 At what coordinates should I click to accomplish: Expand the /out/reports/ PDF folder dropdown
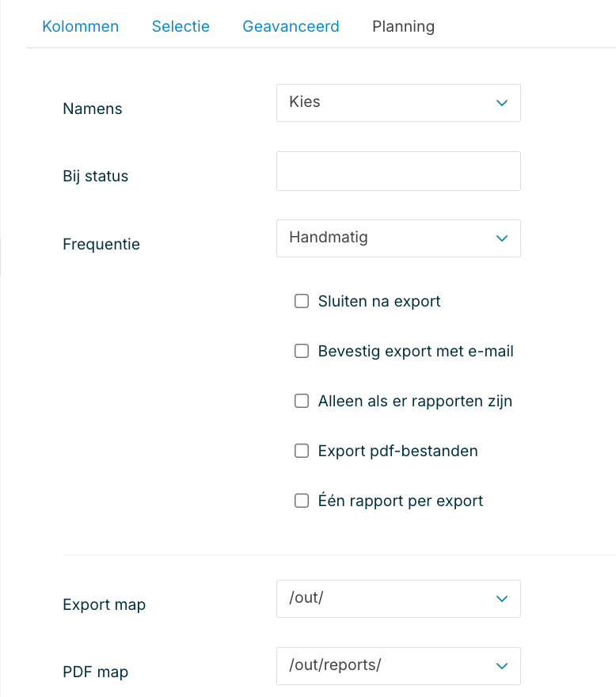tap(388, 666)
